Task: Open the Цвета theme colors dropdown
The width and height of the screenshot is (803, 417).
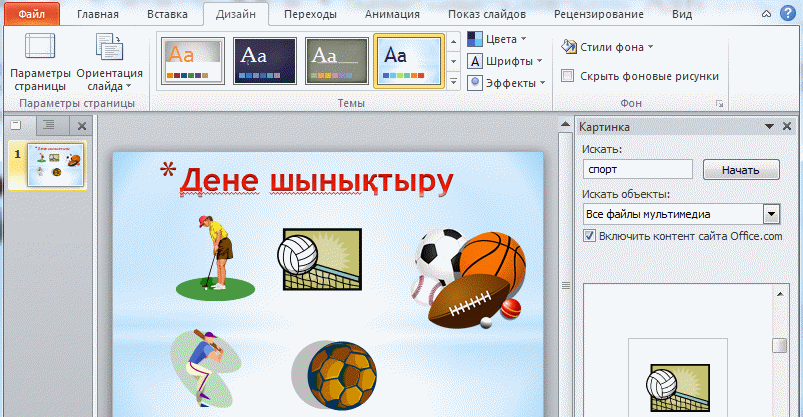Action: [x=497, y=39]
